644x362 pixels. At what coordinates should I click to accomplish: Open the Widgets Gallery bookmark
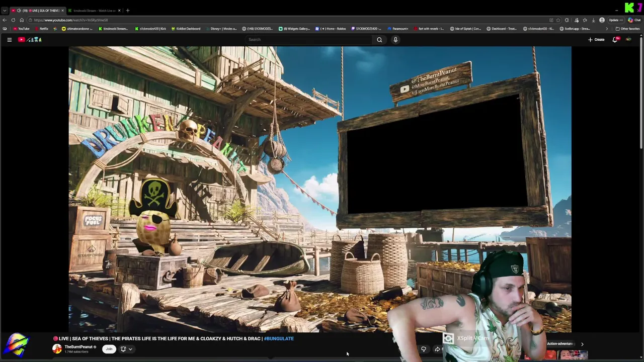(294, 29)
